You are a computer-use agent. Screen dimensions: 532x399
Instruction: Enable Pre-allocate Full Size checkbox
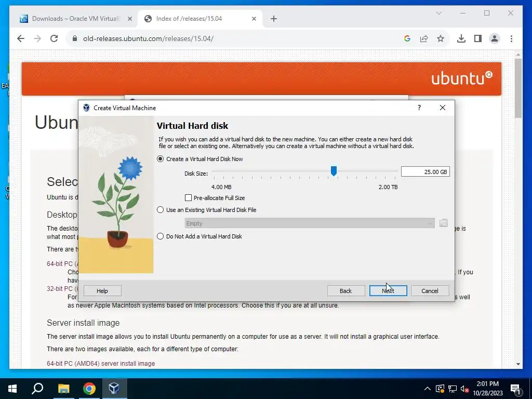pos(215,198)
